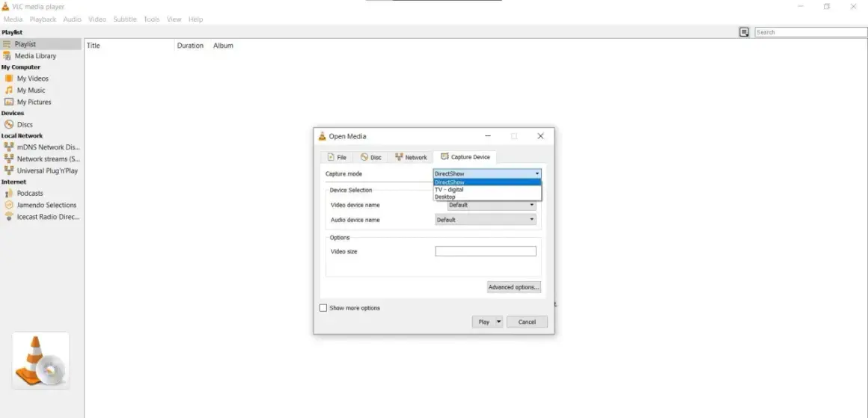Select the My Music note icon
The width and height of the screenshot is (868, 418).
pos(9,90)
